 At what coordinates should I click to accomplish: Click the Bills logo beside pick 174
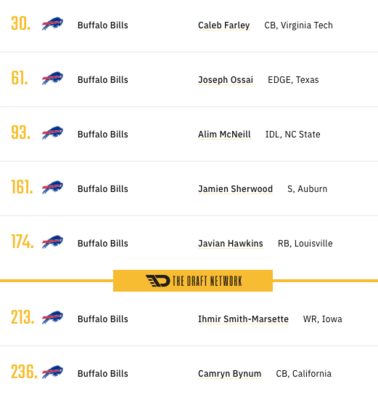click(x=52, y=242)
